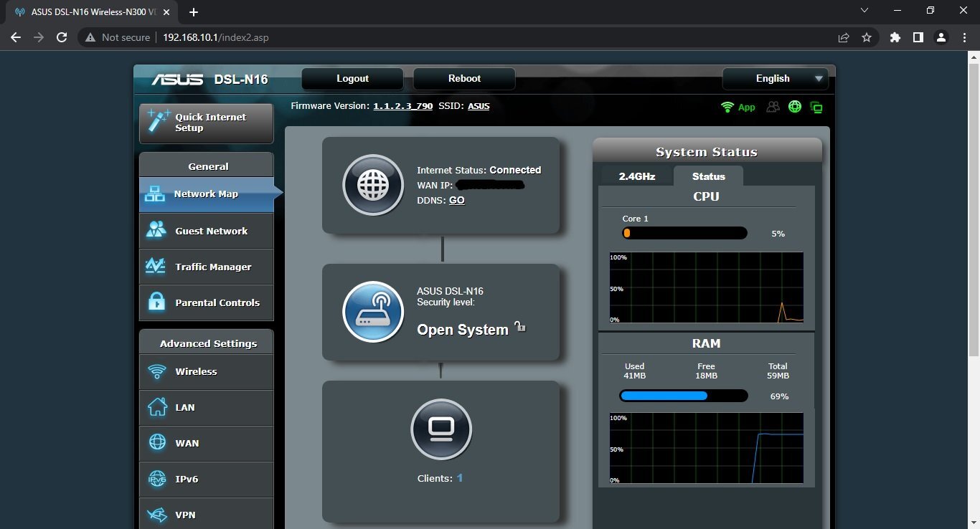980x529 pixels.
Task: Open Parental Controls menu item
Action: [207, 302]
